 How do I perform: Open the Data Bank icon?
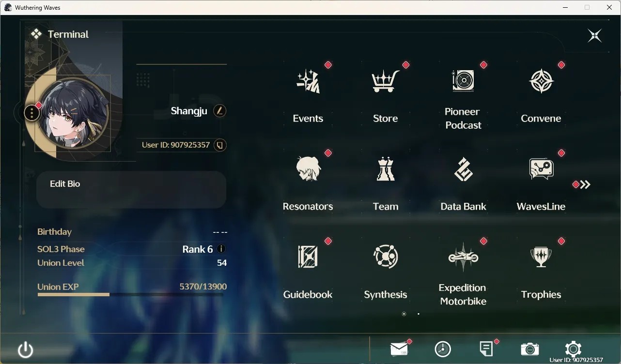coord(464,169)
